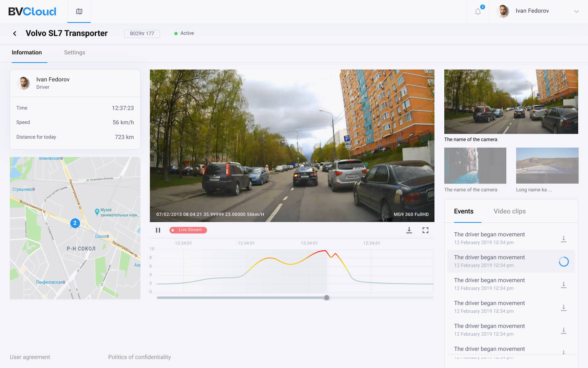
Task: Move the timeline scrubber handle
Action: [327, 298]
